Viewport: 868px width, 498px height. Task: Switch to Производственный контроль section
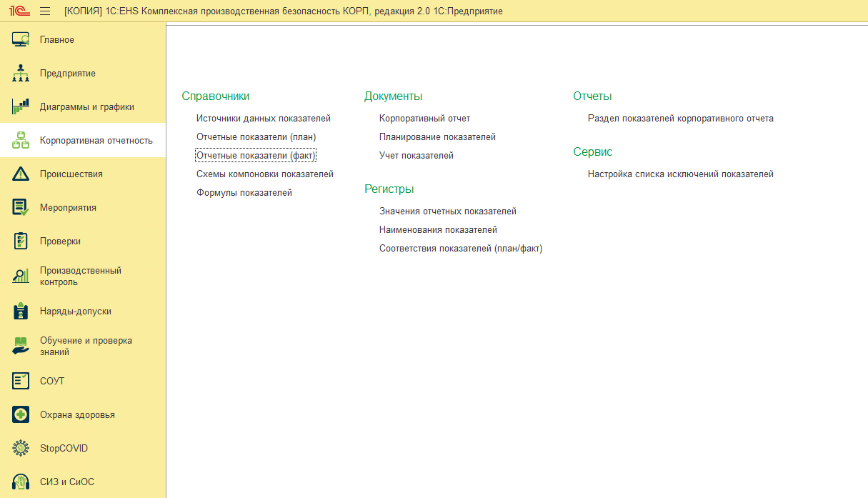(80, 277)
